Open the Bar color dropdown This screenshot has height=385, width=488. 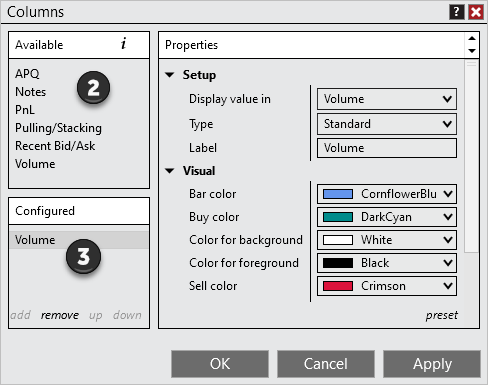click(387, 194)
